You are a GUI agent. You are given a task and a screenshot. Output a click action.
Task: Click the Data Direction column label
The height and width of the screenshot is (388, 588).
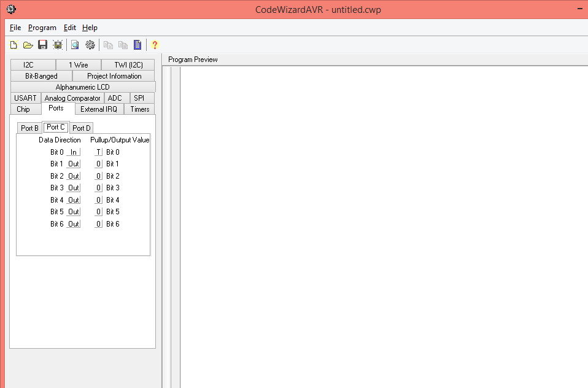coord(60,140)
